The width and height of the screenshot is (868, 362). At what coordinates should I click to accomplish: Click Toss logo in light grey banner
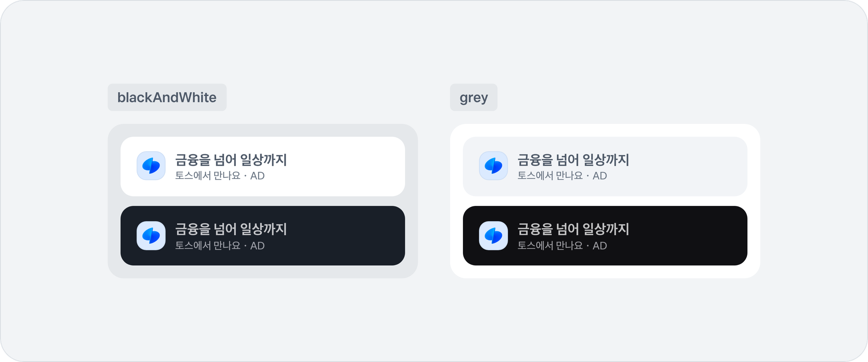(x=493, y=166)
